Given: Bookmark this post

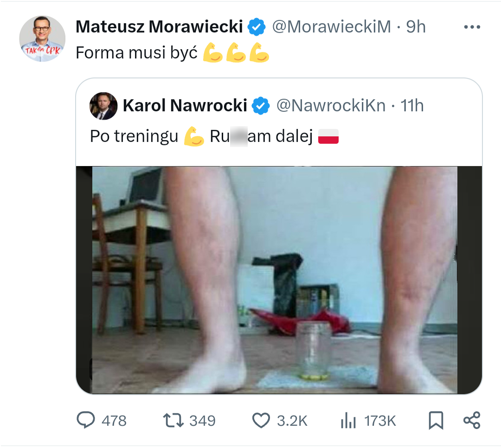Looking at the screenshot, I should pos(436,420).
